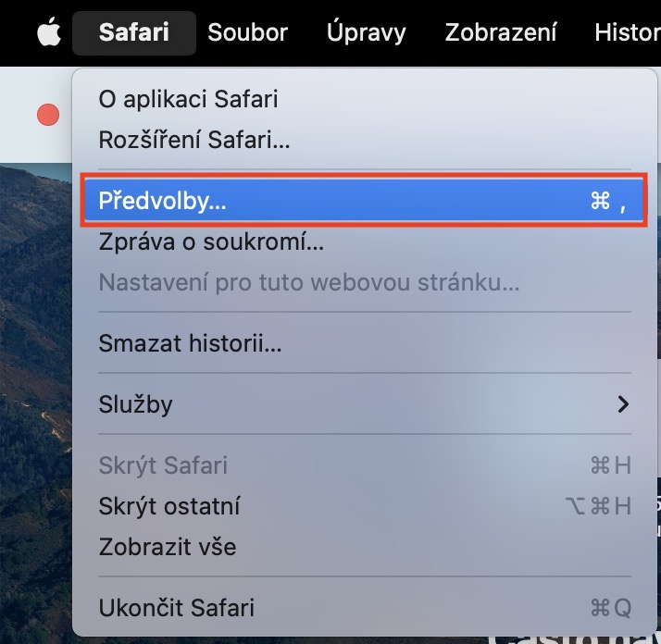Select Skrýt Safari entry

[364, 465]
